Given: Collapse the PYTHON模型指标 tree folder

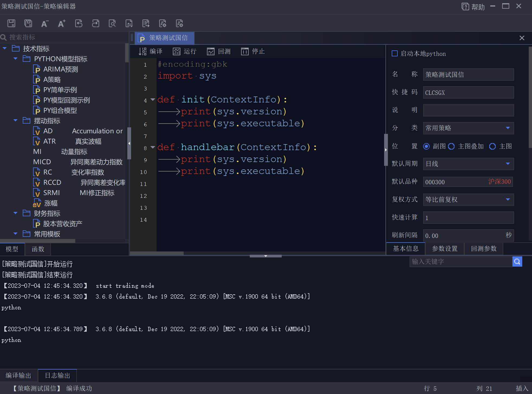Looking at the screenshot, I should click(x=15, y=59).
